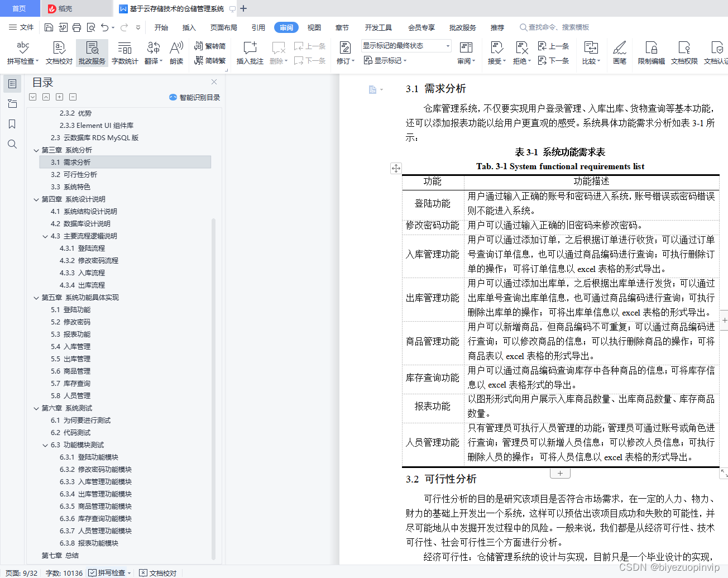Image resolution: width=728 pixels, height=578 pixels.
Task: Accept a change with 接受 button
Action: 495,49
